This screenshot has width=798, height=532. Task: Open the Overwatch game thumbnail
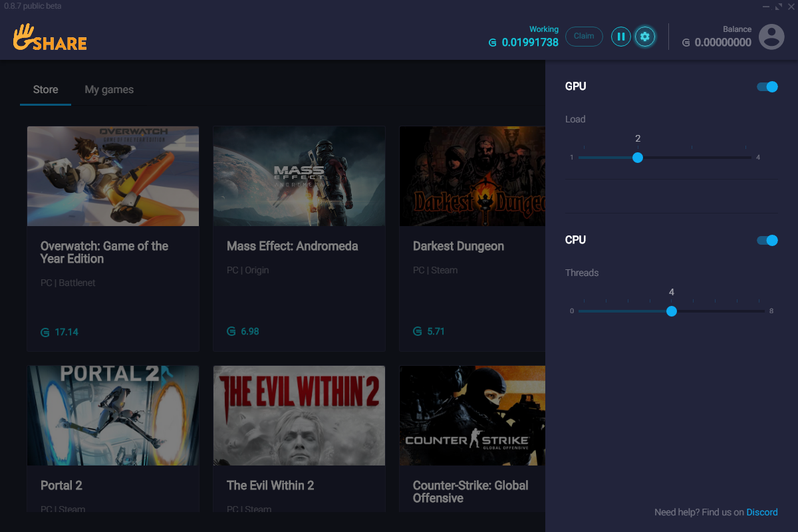113,176
